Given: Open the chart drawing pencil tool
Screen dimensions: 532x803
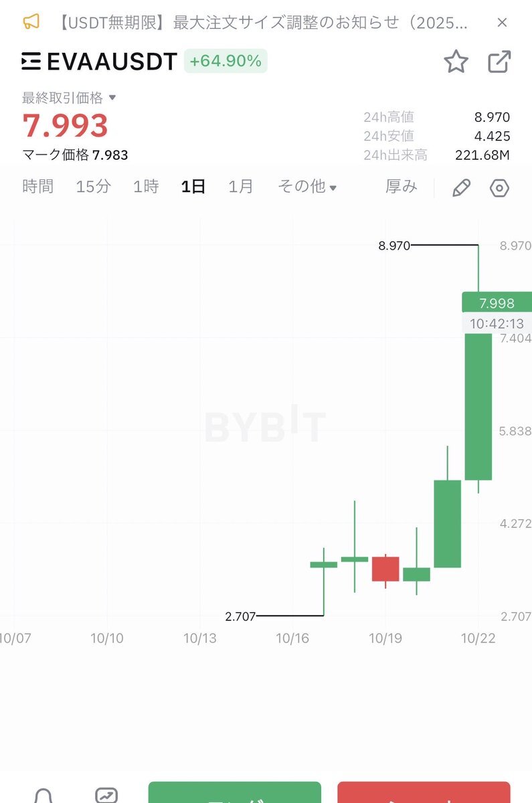Looking at the screenshot, I should tap(461, 188).
